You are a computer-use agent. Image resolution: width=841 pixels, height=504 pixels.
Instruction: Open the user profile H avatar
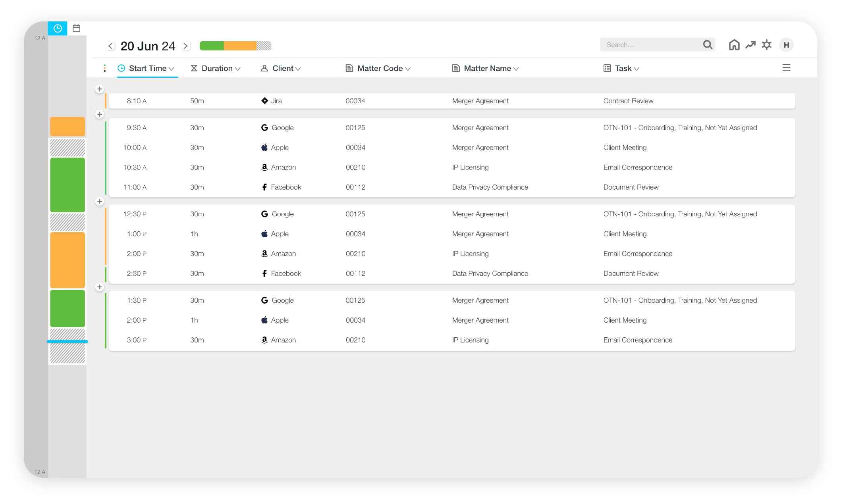coord(786,45)
